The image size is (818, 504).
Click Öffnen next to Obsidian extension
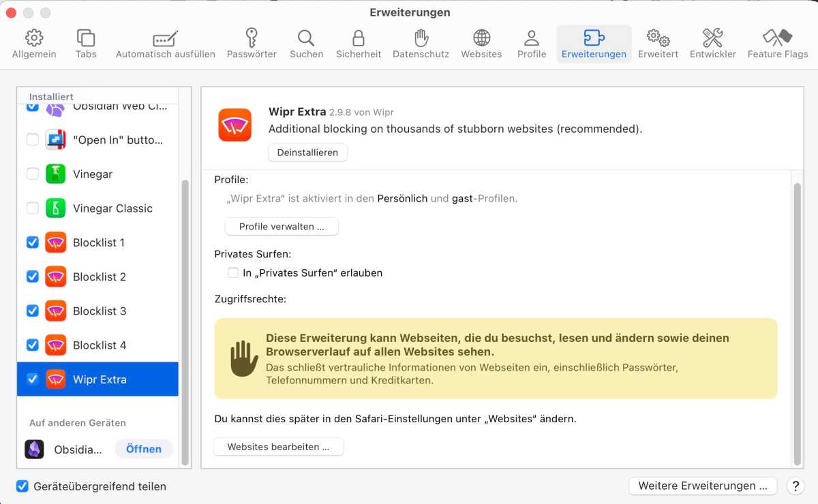pos(144,449)
